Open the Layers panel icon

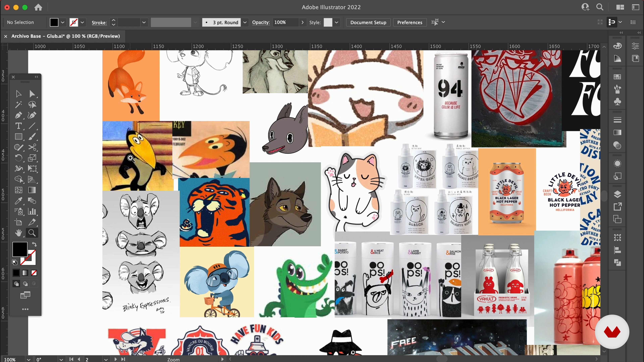click(x=617, y=194)
